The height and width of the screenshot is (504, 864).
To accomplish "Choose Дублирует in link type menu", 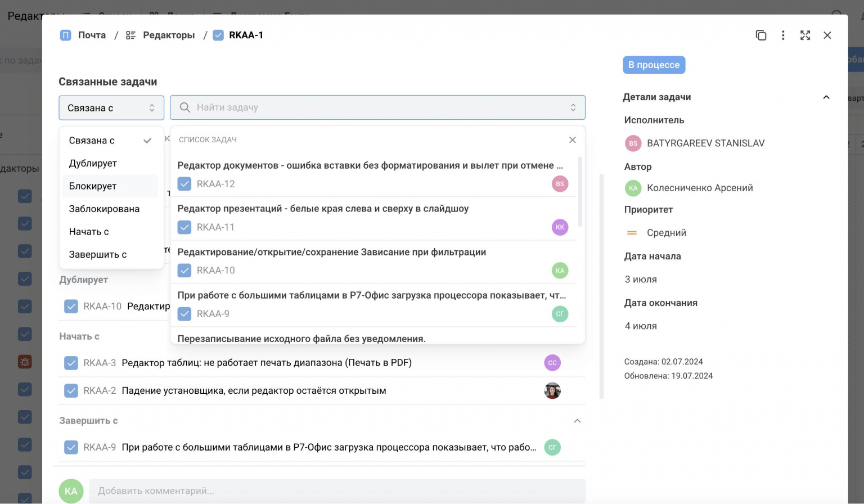I will pos(93,164).
